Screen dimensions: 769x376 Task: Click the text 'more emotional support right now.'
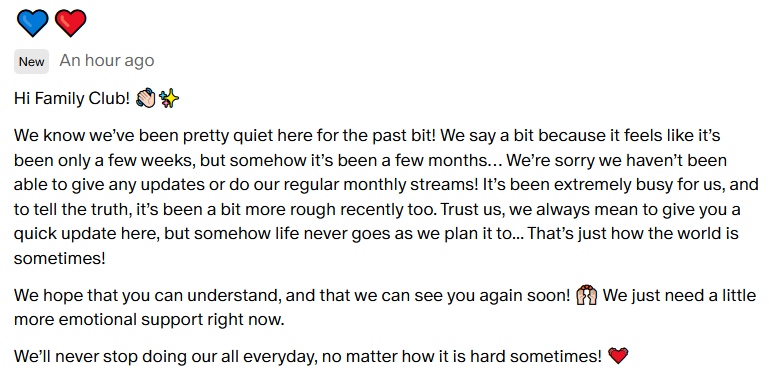149,320
